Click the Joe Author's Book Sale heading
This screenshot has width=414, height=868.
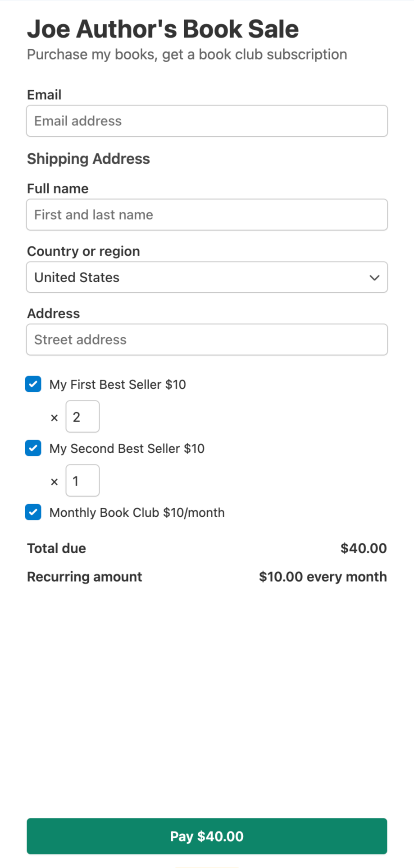coord(163,29)
